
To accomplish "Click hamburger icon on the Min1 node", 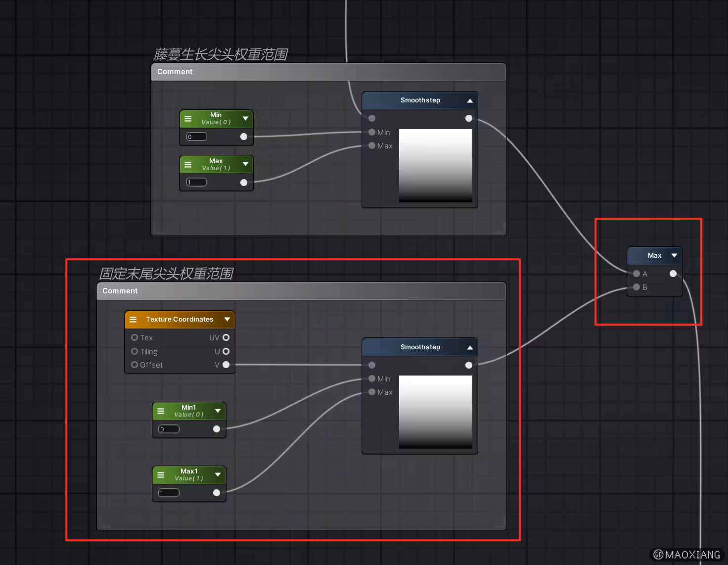I will pyautogui.click(x=161, y=411).
